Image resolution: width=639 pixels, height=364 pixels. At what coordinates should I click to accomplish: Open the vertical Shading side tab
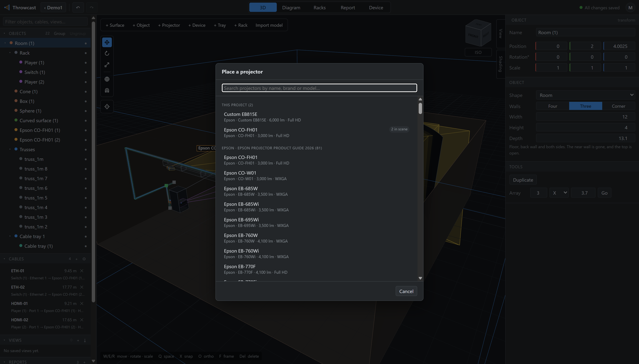point(500,64)
